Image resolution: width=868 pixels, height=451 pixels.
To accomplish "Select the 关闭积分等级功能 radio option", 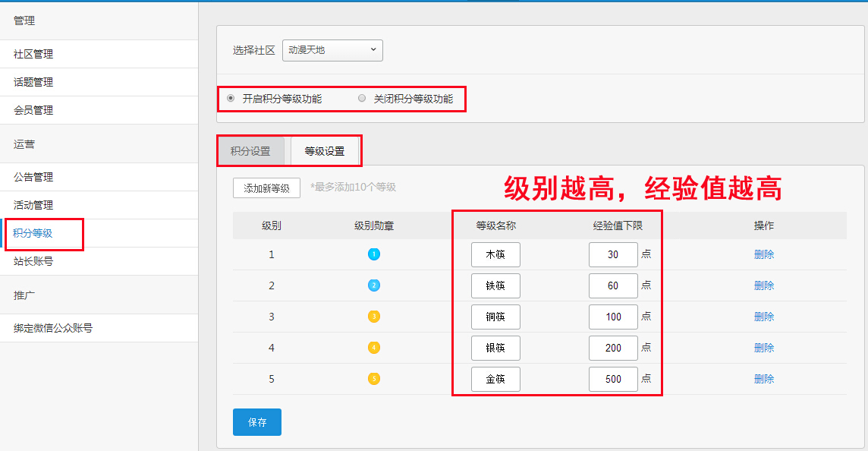I will coord(362,99).
